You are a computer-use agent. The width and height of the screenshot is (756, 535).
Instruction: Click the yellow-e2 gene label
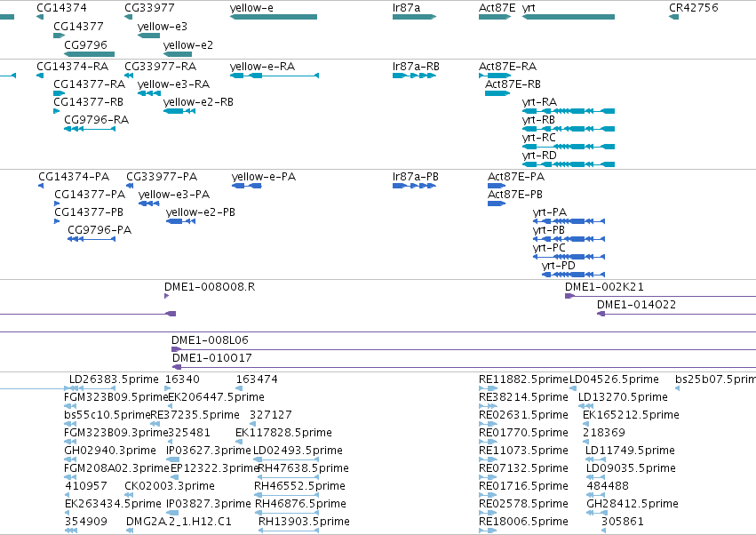[188, 44]
